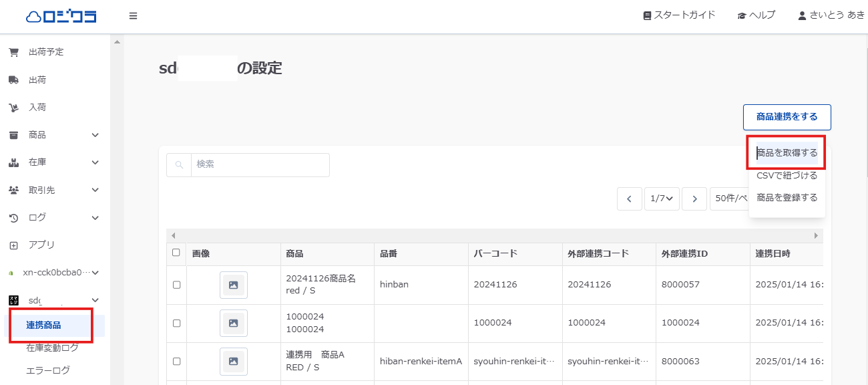Expand the ログ sidebar menu
Screen dimensions: 868x385
coord(95,218)
